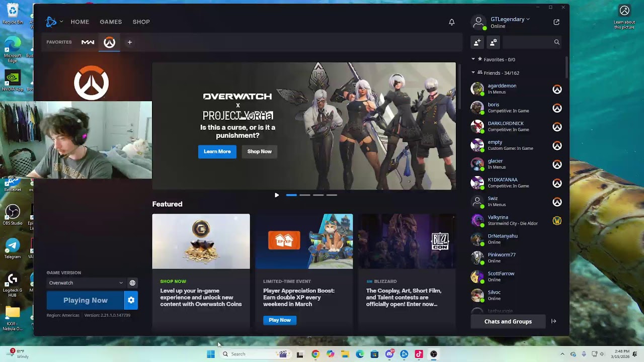
Task: Open Google Chrome from taskbar
Action: 315,354
